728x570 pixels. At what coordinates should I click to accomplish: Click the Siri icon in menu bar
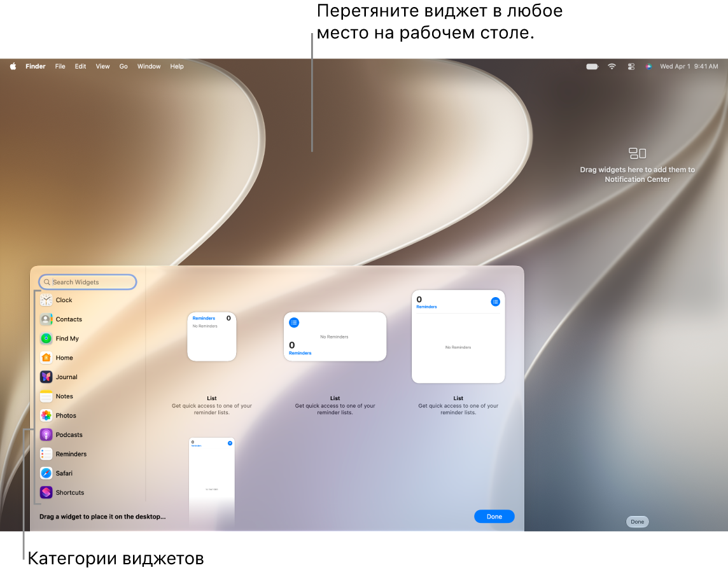(648, 66)
